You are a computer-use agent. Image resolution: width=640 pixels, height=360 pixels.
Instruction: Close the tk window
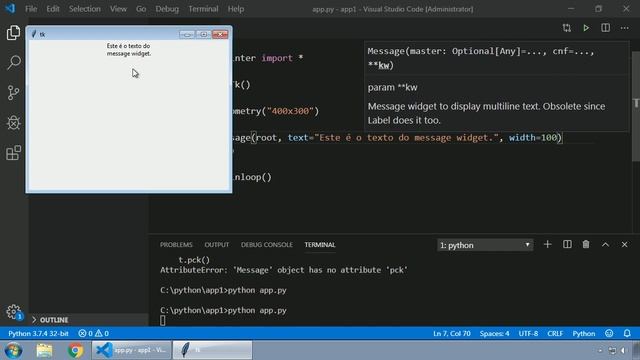(220, 34)
